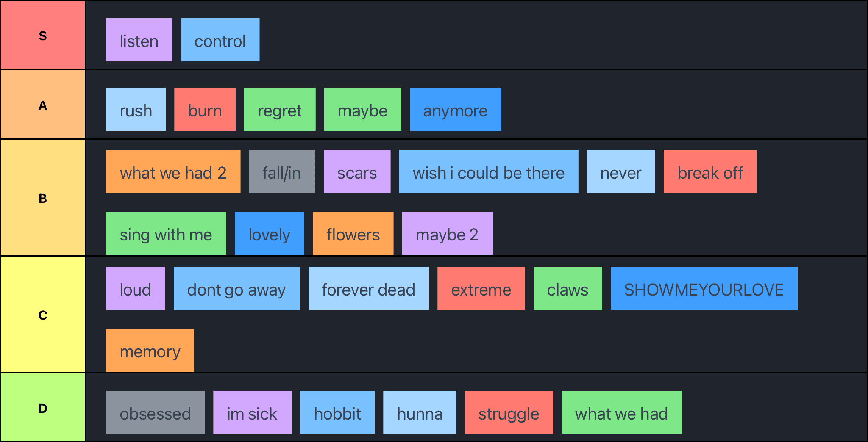Click the B tier row label
Image resolution: width=868 pixels, height=442 pixels.
42,198
